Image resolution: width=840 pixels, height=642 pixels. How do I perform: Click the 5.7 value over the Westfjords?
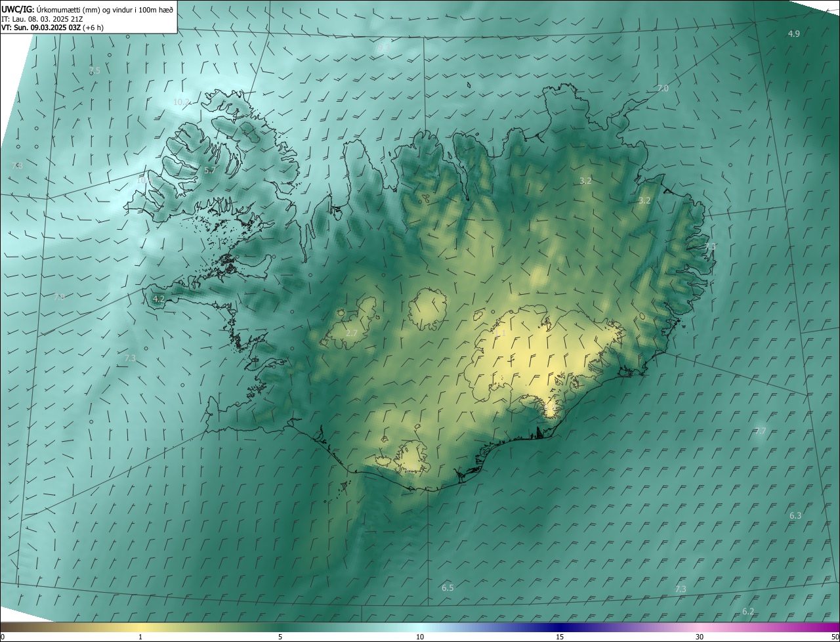(210, 170)
